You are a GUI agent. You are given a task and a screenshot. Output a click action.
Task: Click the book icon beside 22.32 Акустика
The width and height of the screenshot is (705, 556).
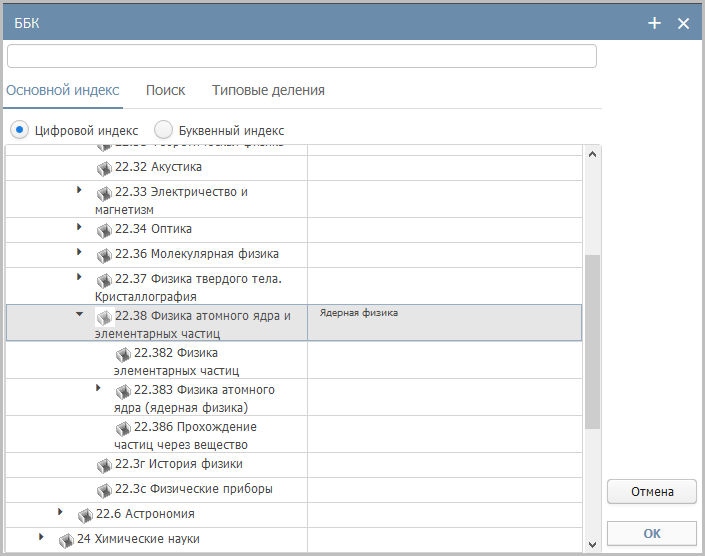[104, 167]
